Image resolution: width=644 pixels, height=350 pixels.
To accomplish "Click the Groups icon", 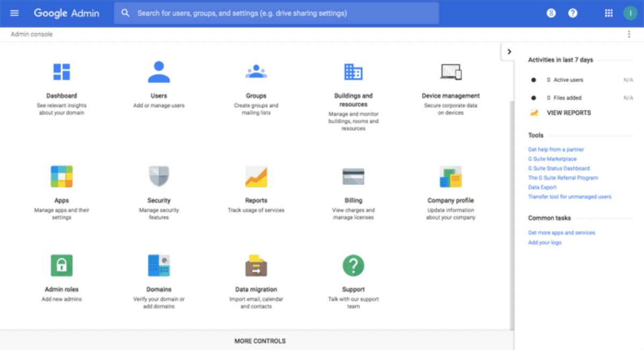I will [x=256, y=72].
